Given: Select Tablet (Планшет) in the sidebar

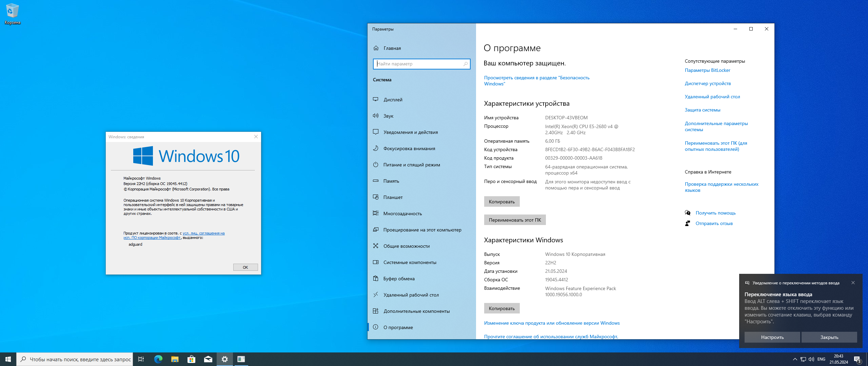Looking at the screenshot, I should pos(393,197).
